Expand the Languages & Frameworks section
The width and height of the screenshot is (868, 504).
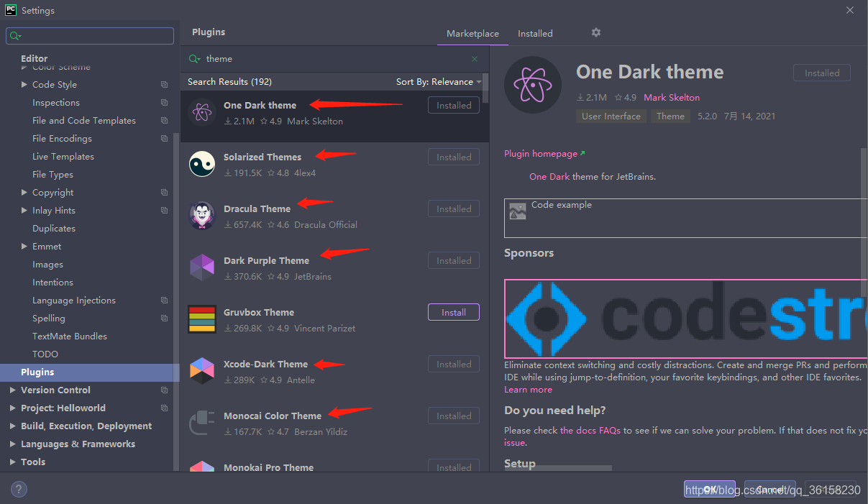(13, 444)
